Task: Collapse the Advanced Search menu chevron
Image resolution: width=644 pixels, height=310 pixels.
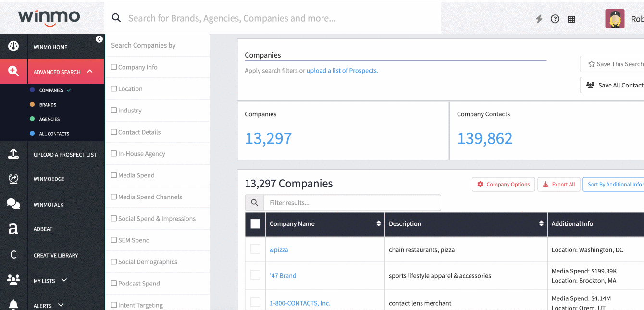Action: [x=90, y=72]
